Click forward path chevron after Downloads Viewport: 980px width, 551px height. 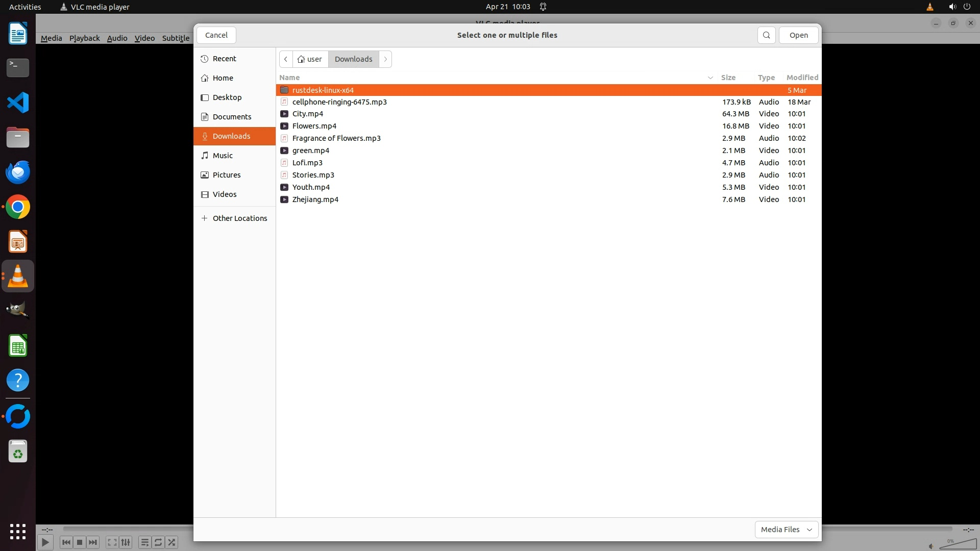[x=385, y=59]
